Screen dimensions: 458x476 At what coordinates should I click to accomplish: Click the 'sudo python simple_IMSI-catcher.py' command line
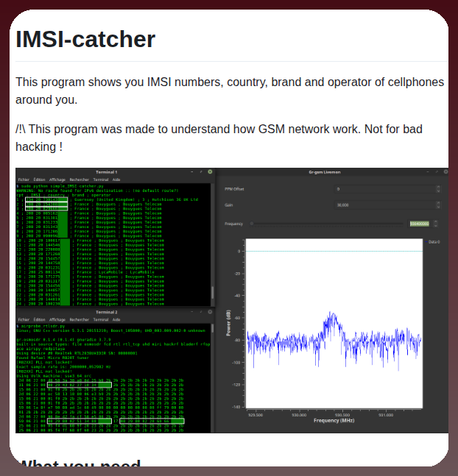(60, 186)
